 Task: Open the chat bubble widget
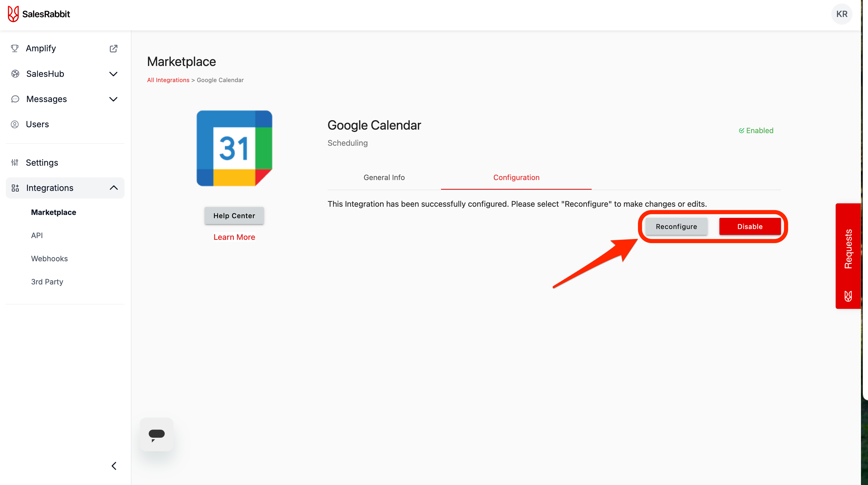(x=156, y=434)
